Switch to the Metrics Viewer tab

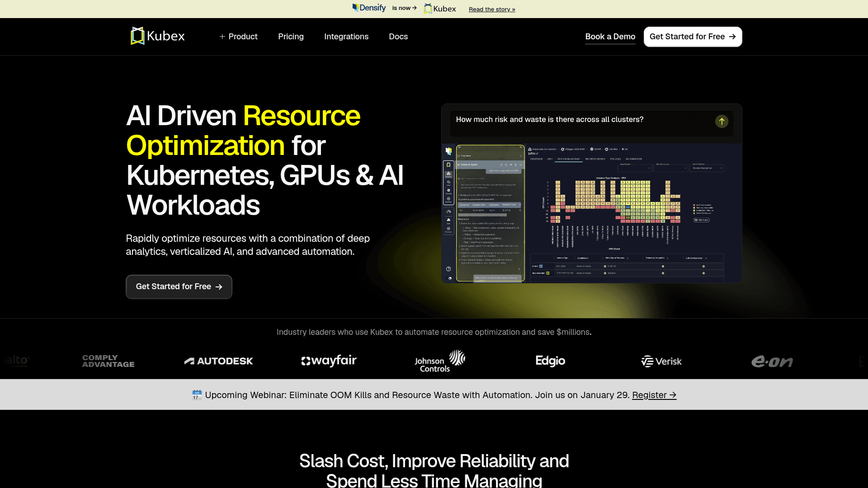pos(595,159)
